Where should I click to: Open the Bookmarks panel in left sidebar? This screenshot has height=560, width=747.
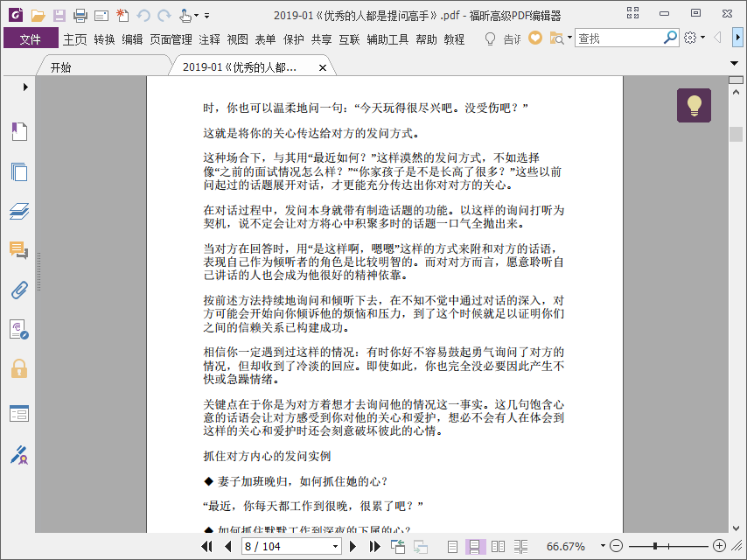point(19,131)
